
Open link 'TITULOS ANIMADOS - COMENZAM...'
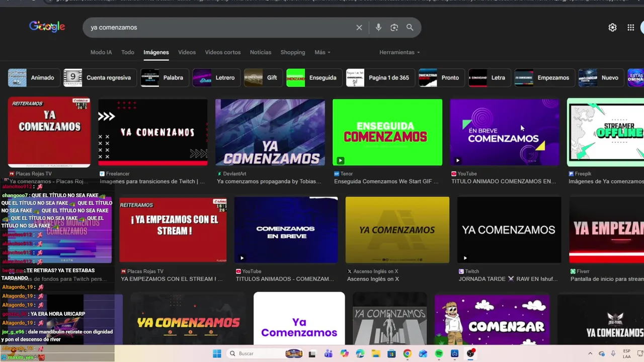(285, 279)
